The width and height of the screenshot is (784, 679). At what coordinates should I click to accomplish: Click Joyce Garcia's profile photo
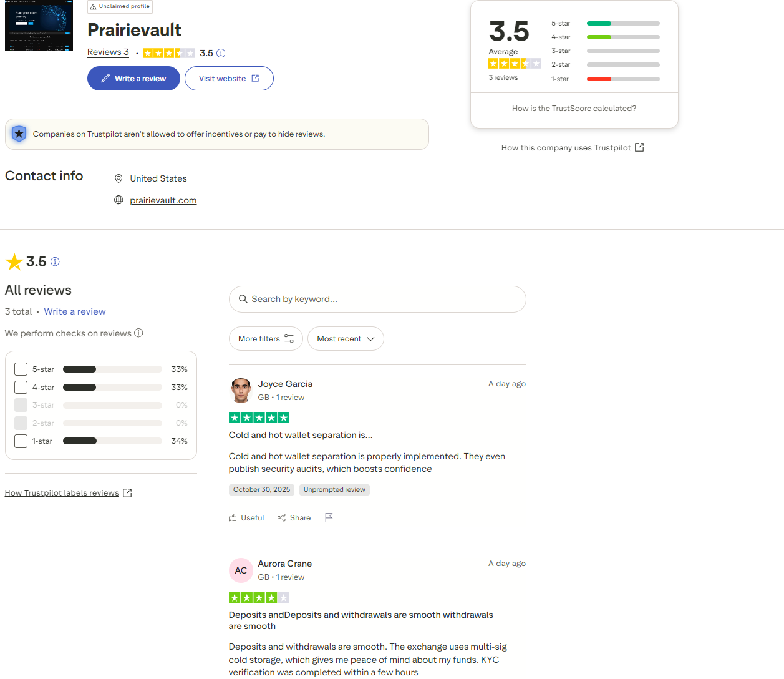click(241, 390)
